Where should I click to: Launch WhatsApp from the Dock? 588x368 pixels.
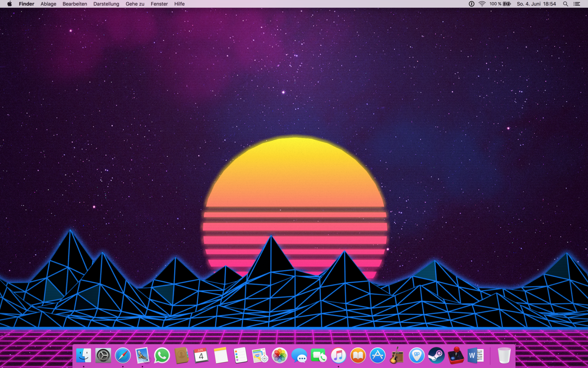point(162,355)
